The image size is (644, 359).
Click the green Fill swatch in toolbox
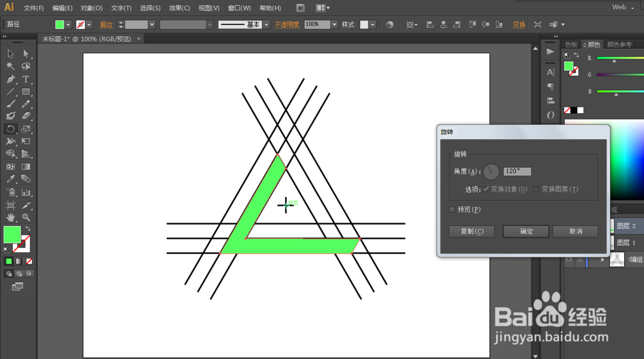[x=12, y=234]
